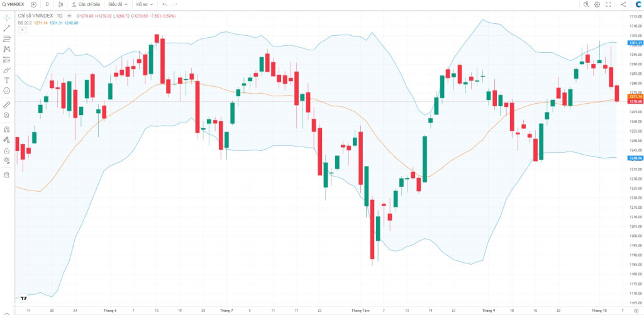The height and width of the screenshot is (315, 644).
Task: Toggle magnet mode for drawings
Action: 6,130
